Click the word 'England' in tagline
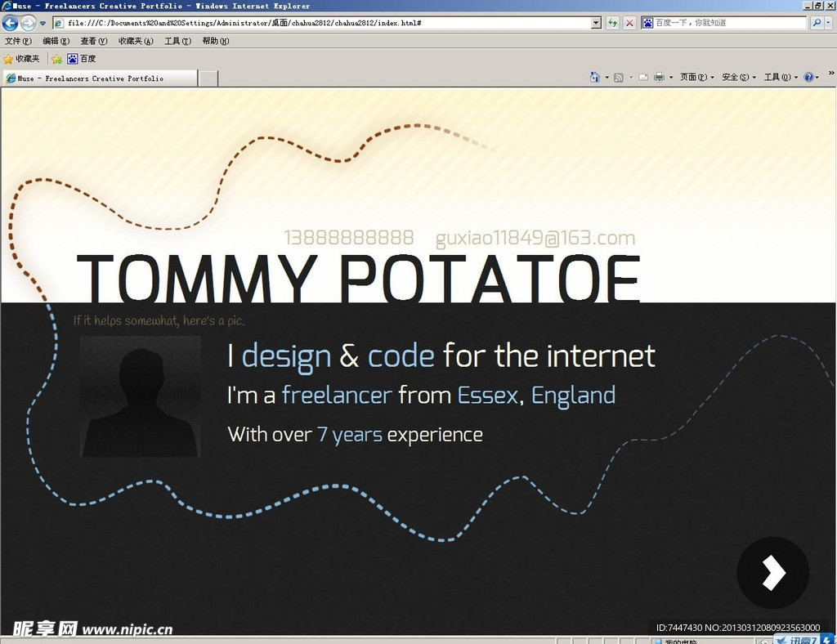 [x=573, y=396]
